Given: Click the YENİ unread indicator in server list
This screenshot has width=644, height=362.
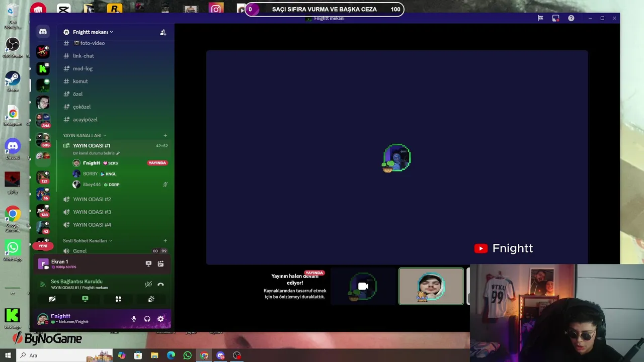Looking at the screenshot, I should point(43,246).
